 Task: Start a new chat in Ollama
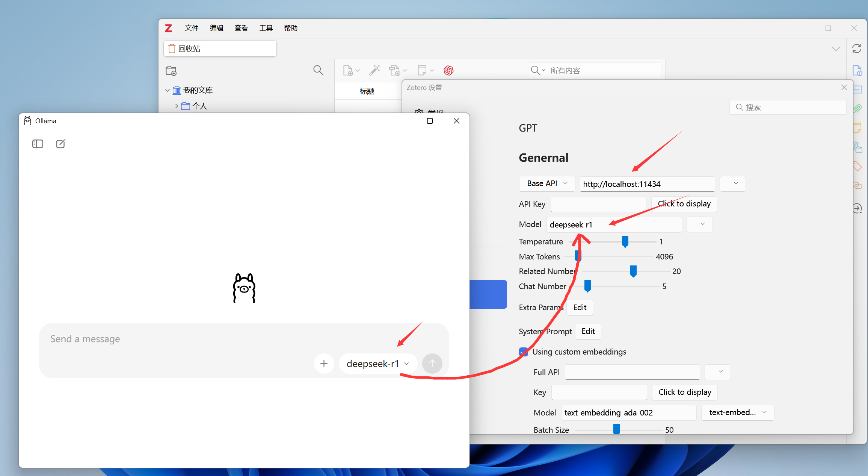click(x=60, y=144)
